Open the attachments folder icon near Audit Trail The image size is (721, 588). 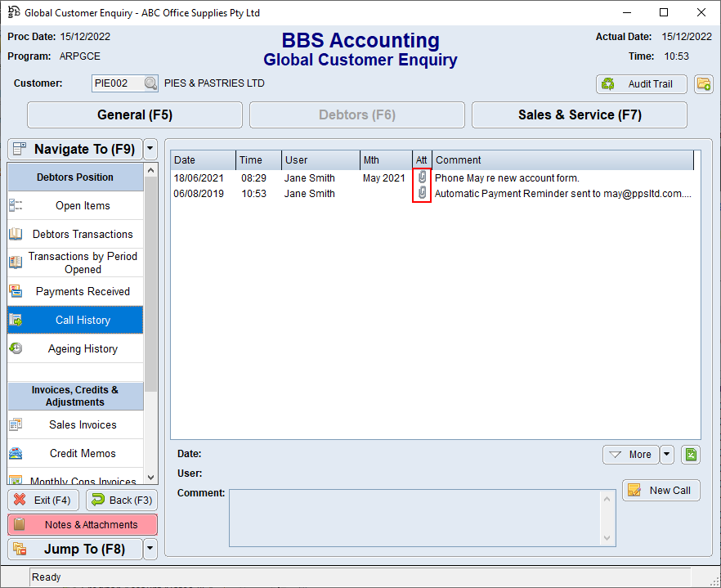tap(704, 83)
